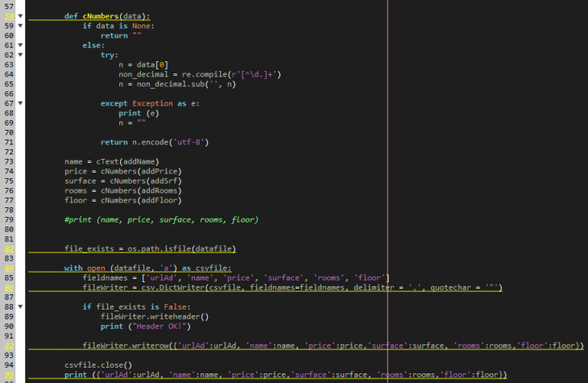The width and height of the screenshot is (588, 383).
Task: Click highlighted line number 92 in gutter
Action: tap(8, 345)
